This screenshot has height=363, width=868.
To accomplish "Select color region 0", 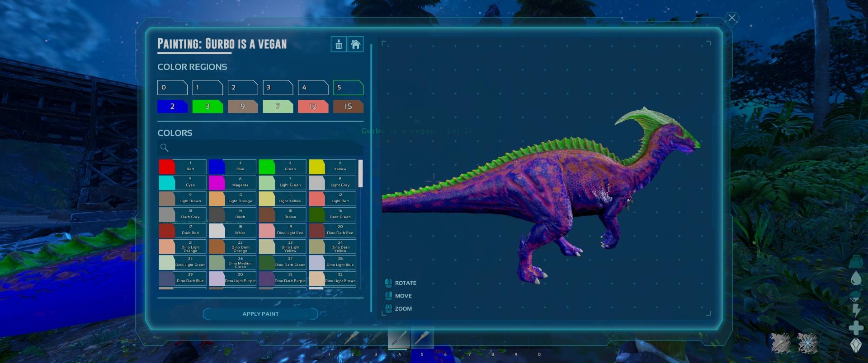I will coord(172,88).
